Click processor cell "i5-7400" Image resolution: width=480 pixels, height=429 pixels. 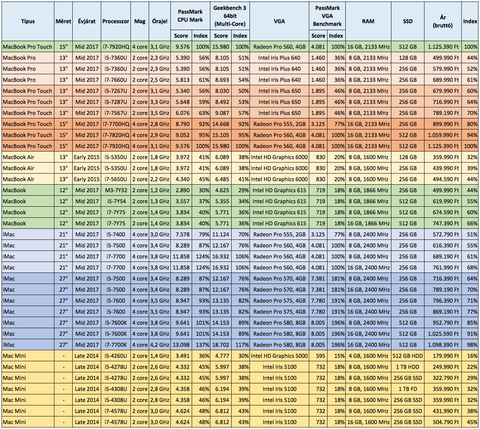coord(116,234)
